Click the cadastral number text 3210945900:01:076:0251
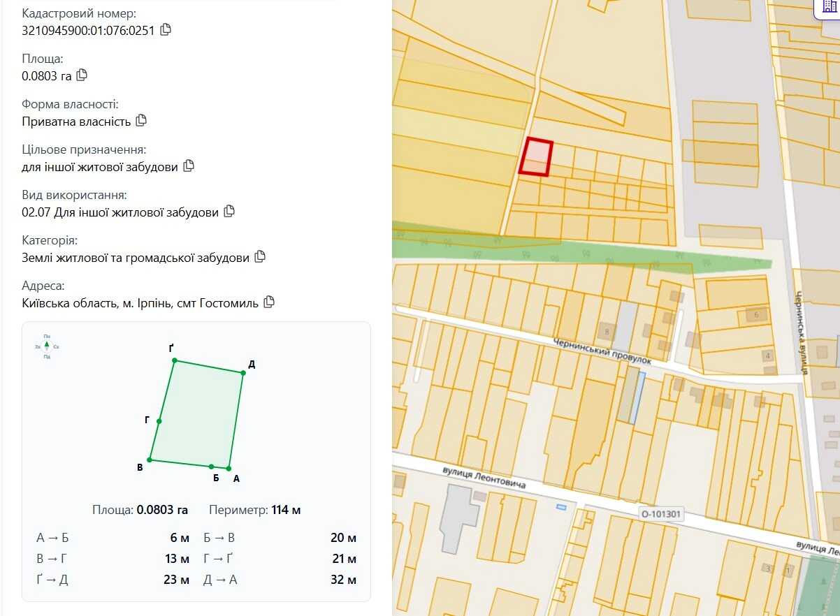 coord(88,30)
